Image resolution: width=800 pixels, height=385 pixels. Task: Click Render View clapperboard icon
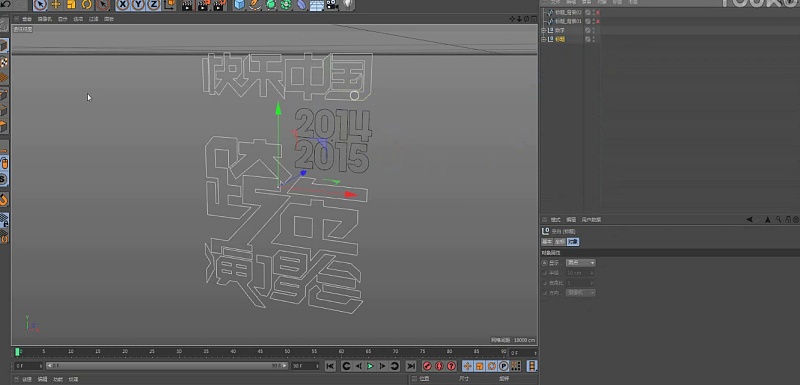coord(188,5)
